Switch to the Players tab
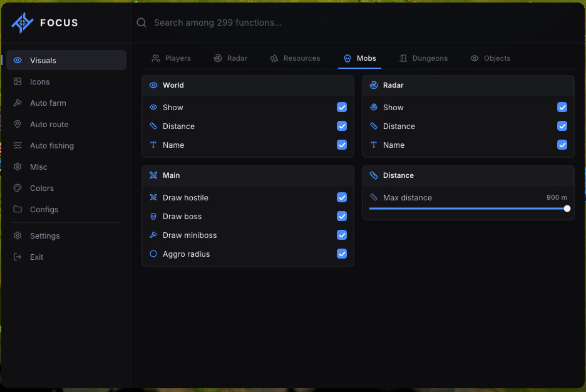Screen dimensions: 586x392 pos(171,58)
